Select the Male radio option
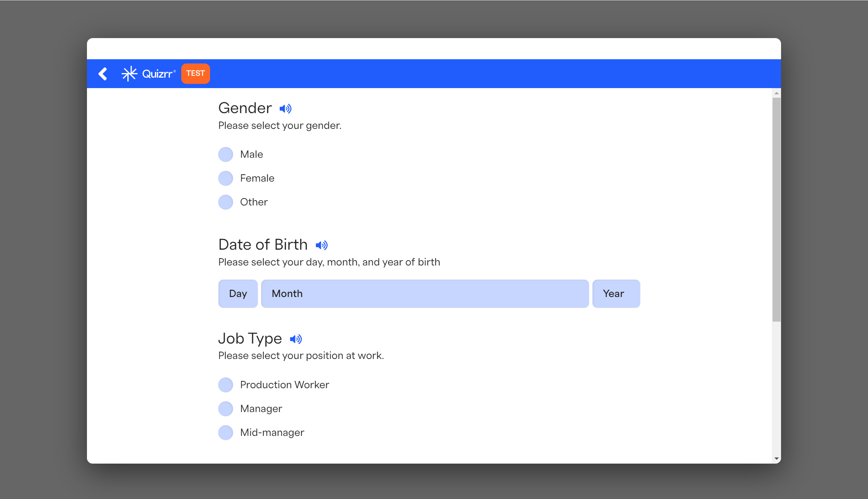This screenshot has width=868, height=499. point(226,154)
